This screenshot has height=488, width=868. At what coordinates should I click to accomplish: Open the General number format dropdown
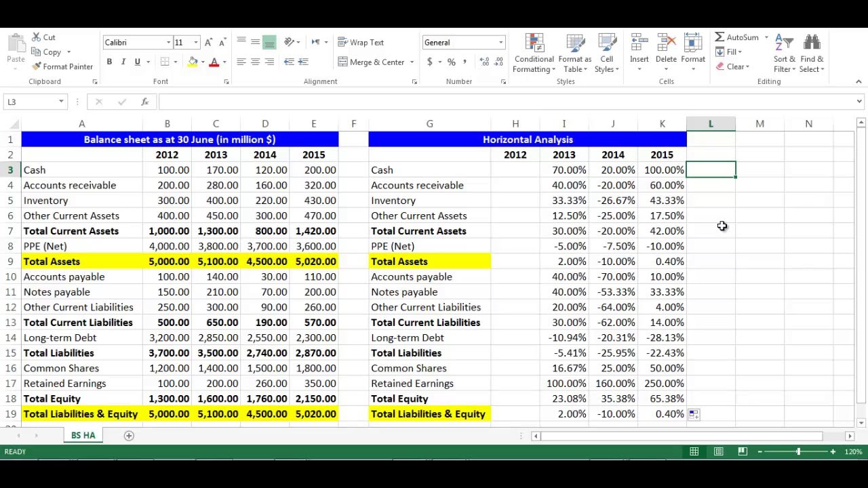click(500, 43)
